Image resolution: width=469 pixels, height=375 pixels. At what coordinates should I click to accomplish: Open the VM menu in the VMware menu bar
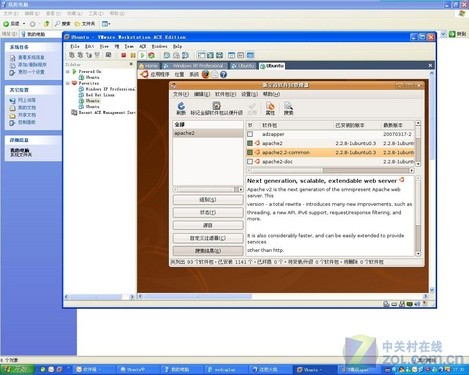[117, 46]
